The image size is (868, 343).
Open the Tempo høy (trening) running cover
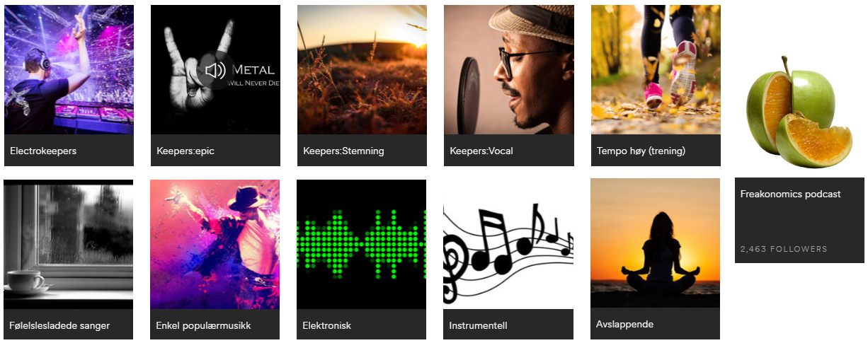[656, 69]
